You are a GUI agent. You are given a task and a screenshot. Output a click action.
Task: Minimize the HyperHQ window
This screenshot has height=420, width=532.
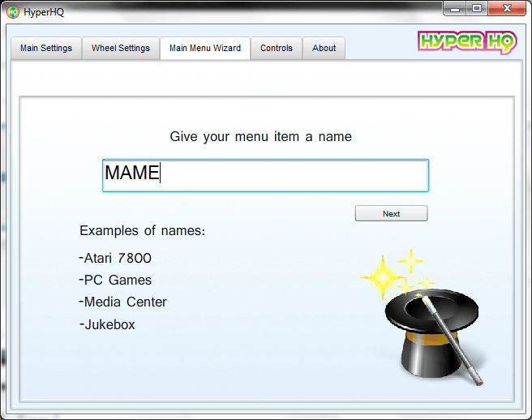[455, 8]
